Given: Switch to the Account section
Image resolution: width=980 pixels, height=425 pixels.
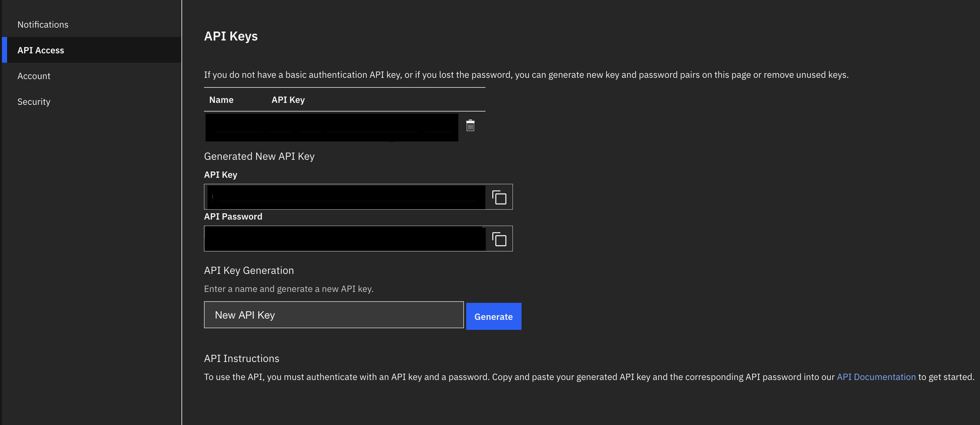Looking at the screenshot, I should click(x=34, y=76).
